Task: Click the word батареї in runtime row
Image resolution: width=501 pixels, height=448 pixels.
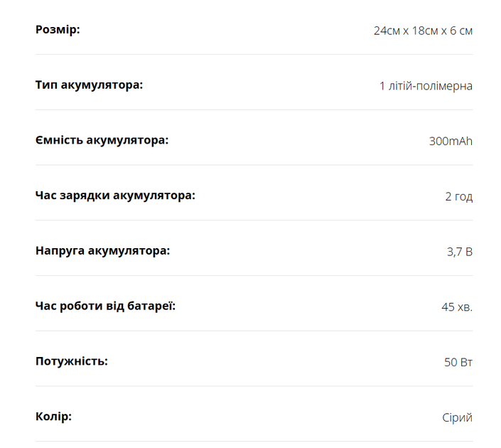Action: (x=151, y=306)
